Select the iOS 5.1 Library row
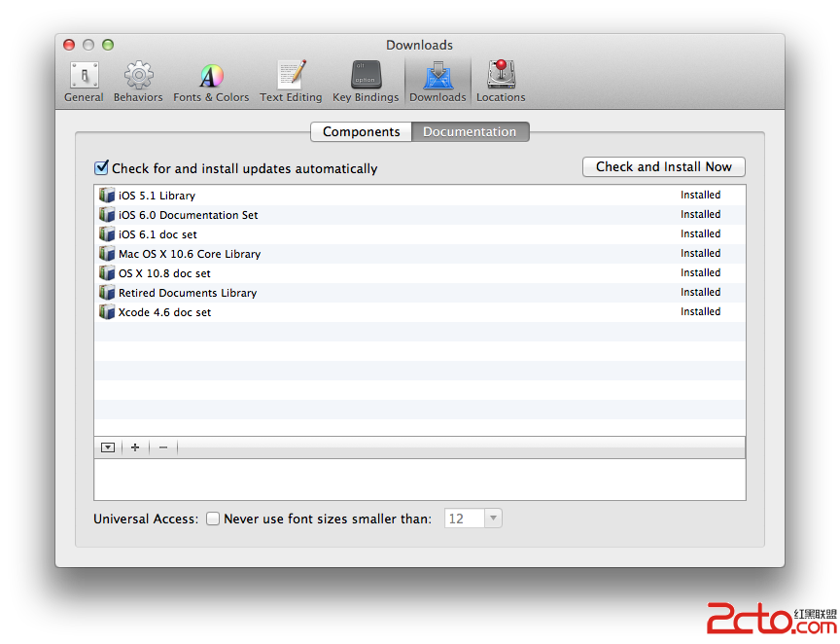 (419, 196)
